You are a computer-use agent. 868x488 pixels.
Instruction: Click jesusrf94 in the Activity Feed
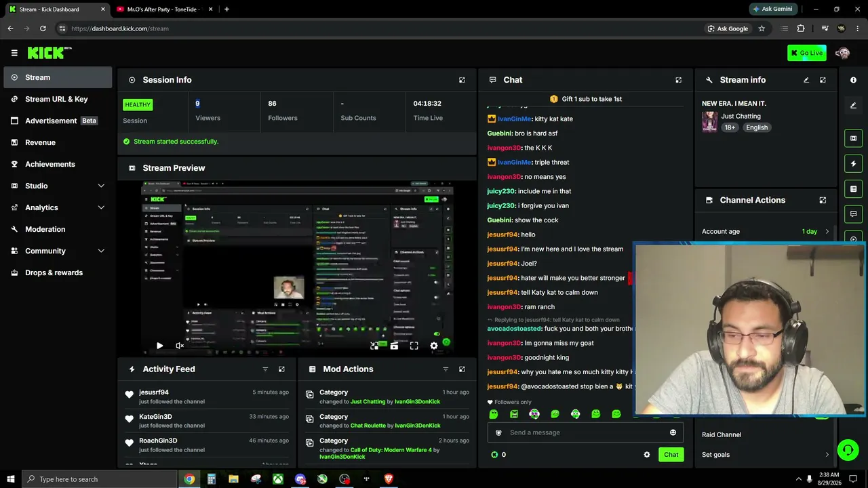pos(154,392)
